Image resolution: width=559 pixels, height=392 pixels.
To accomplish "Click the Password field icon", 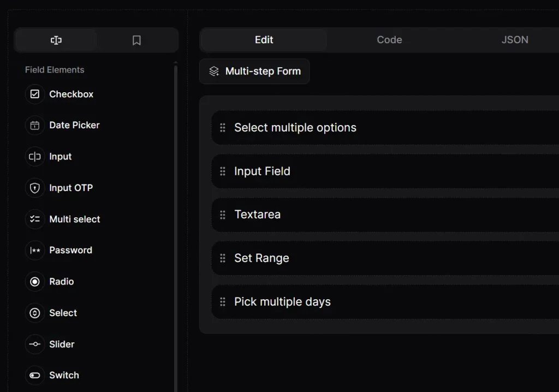I will 34,250.
